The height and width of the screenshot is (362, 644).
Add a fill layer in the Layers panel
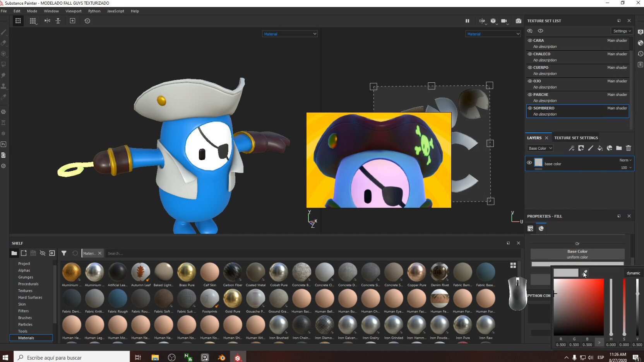(x=600, y=148)
